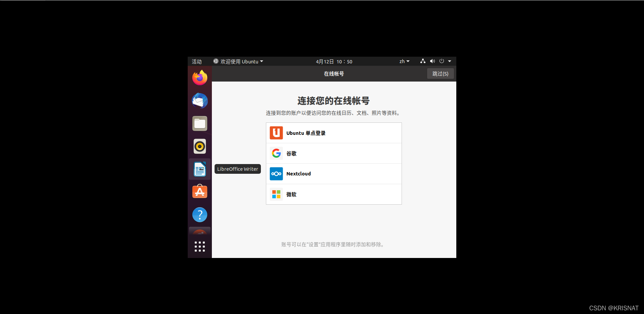Click the 在线帐号 header title

coord(334,74)
